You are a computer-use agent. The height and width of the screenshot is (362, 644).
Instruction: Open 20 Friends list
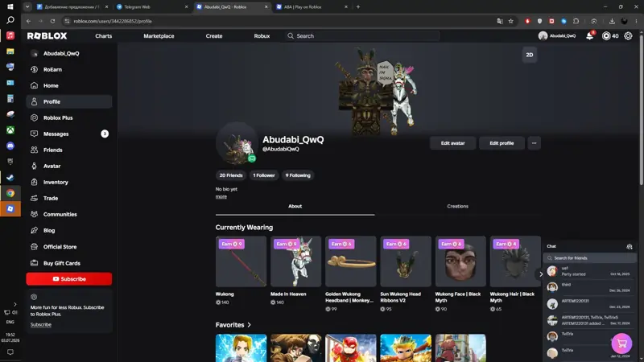point(231,175)
